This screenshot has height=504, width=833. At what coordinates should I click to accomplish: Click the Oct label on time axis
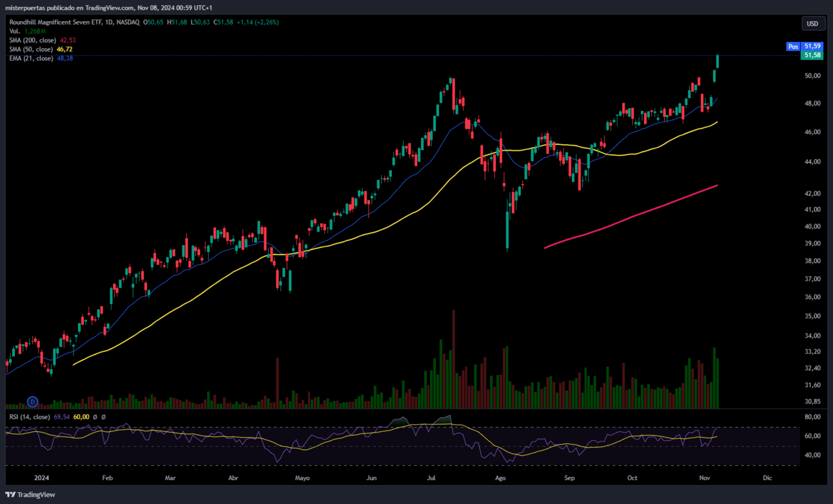[632, 478]
